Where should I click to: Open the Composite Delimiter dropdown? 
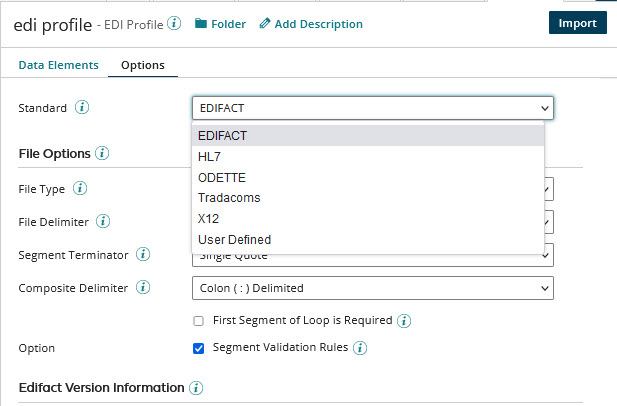click(373, 288)
